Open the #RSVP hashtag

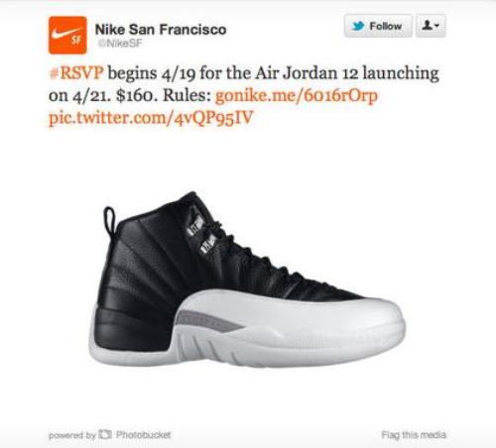coord(76,72)
